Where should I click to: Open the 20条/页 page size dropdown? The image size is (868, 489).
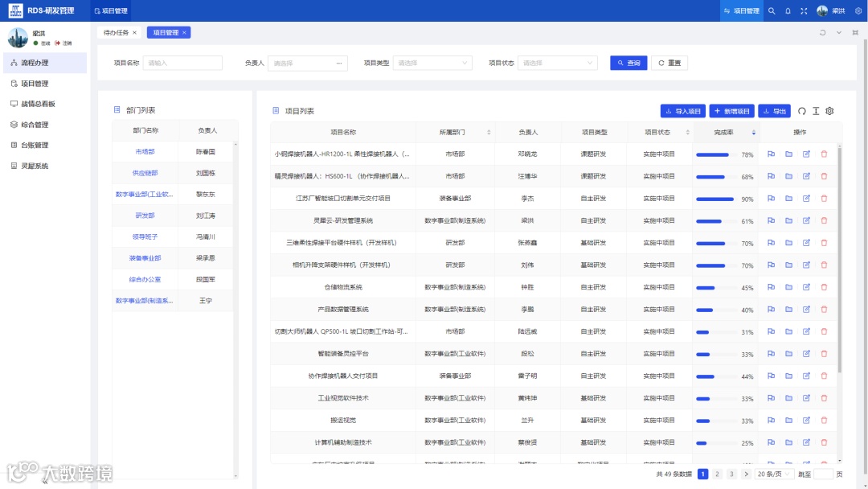coord(773,474)
